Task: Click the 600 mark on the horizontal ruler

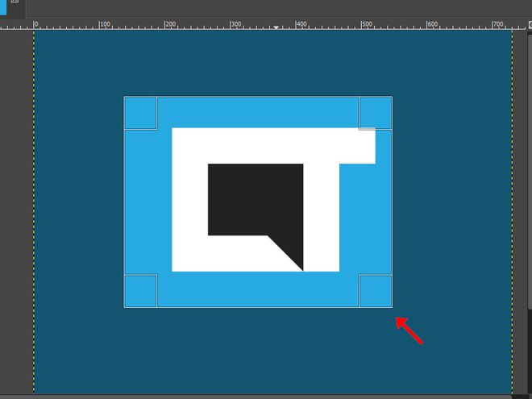Action: click(432, 24)
